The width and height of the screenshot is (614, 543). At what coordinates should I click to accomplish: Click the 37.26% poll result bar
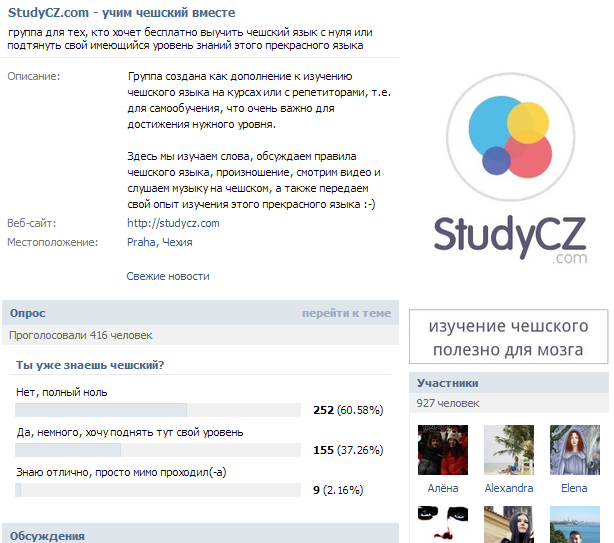(x=158, y=450)
